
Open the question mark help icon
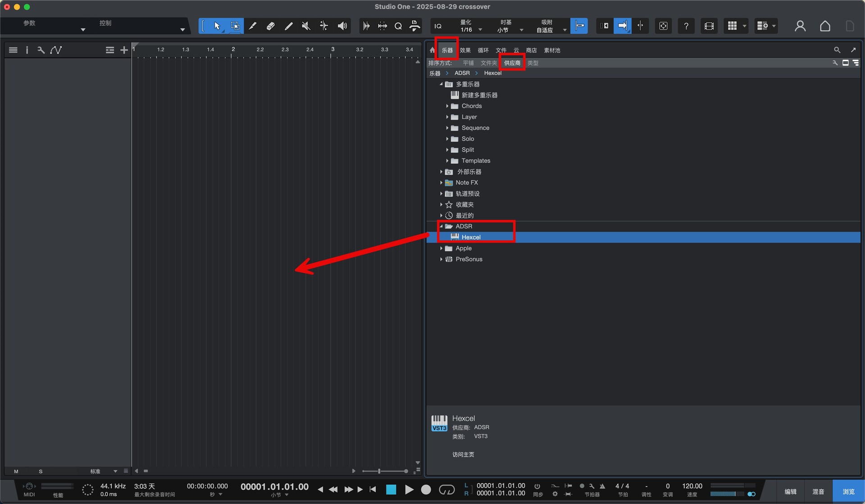point(686,26)
